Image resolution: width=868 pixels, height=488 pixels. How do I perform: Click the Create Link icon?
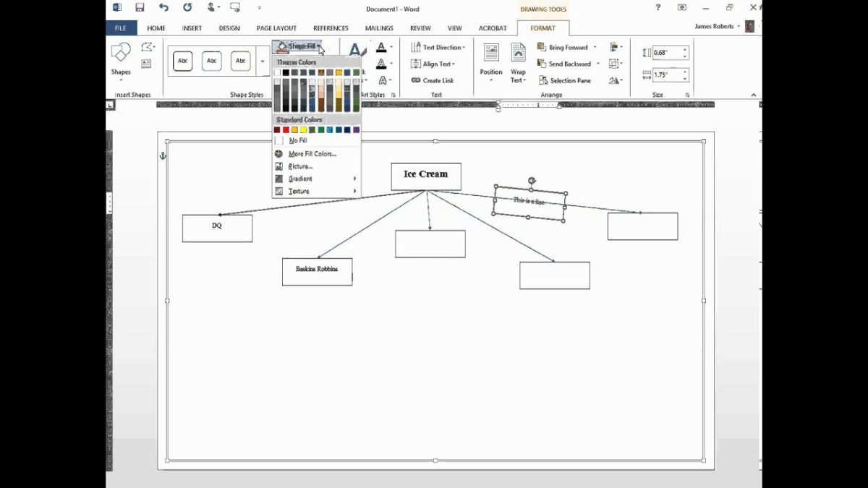[417, 80]
